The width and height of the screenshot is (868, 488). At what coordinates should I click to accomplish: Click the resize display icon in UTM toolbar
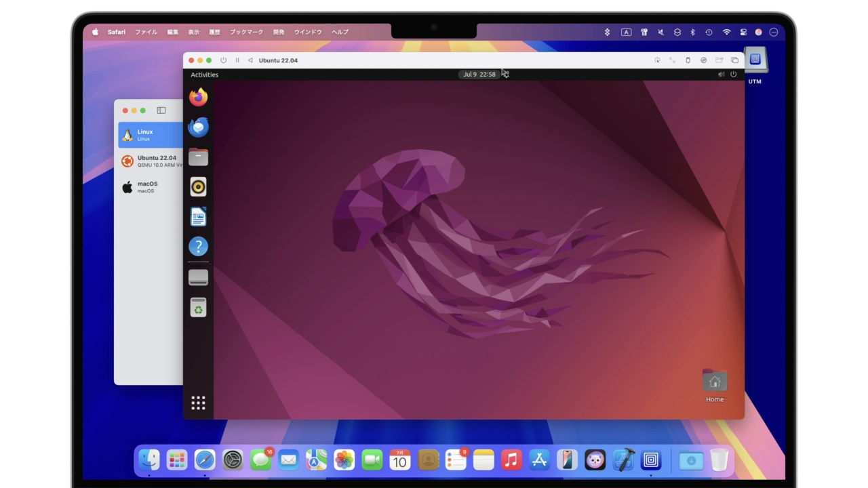point(672,60)
